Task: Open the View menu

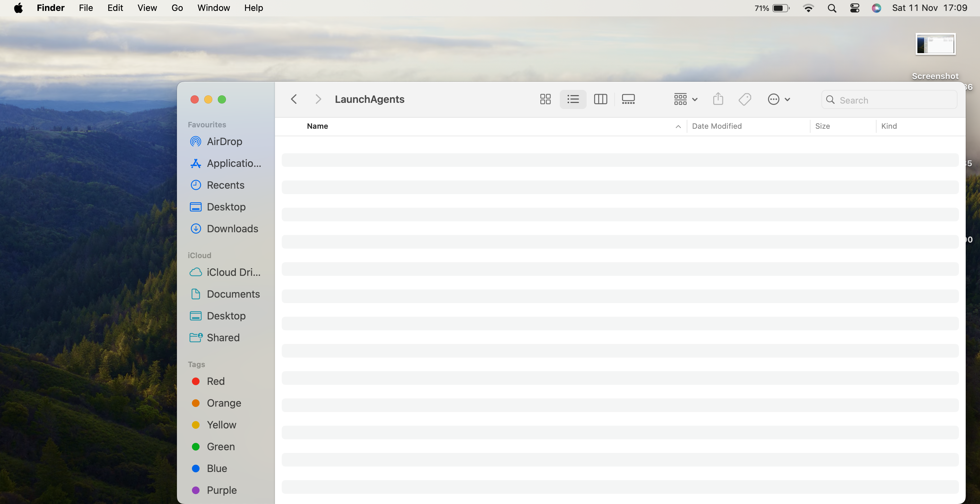Action: click(x=147, y=8)
